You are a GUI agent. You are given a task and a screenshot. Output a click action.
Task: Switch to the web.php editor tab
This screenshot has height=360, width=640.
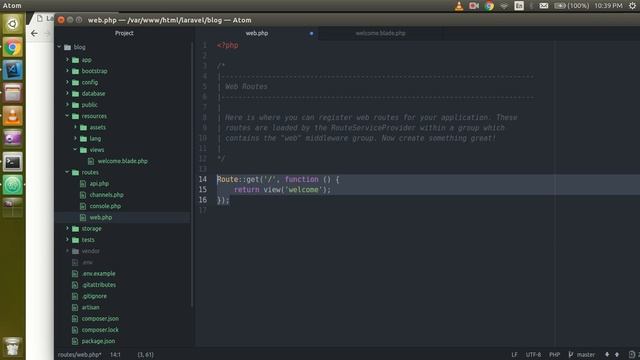pos(257,33)
